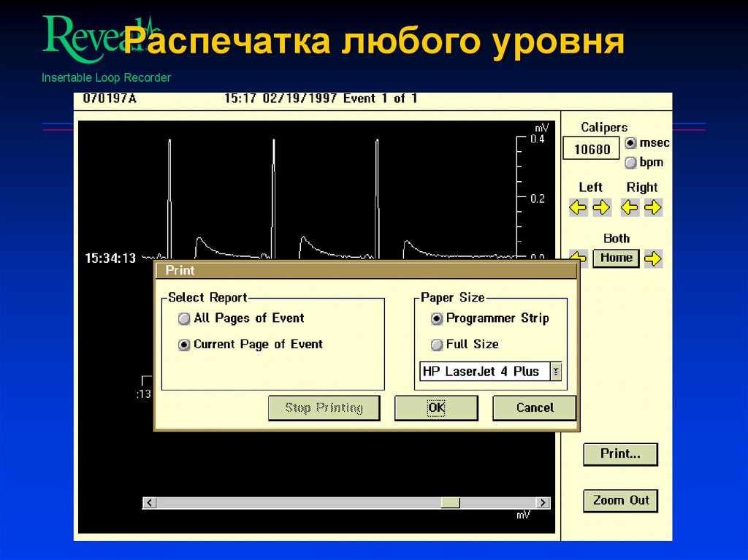Click the Stop Printing button
The height and width of the screenshot is (560, 748).
coord(324,407)
